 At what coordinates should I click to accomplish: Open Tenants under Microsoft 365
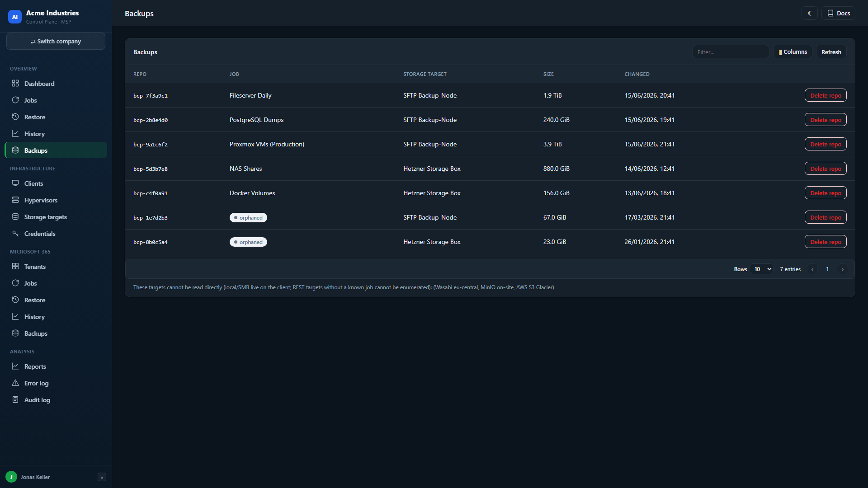(x=56, y=267)
